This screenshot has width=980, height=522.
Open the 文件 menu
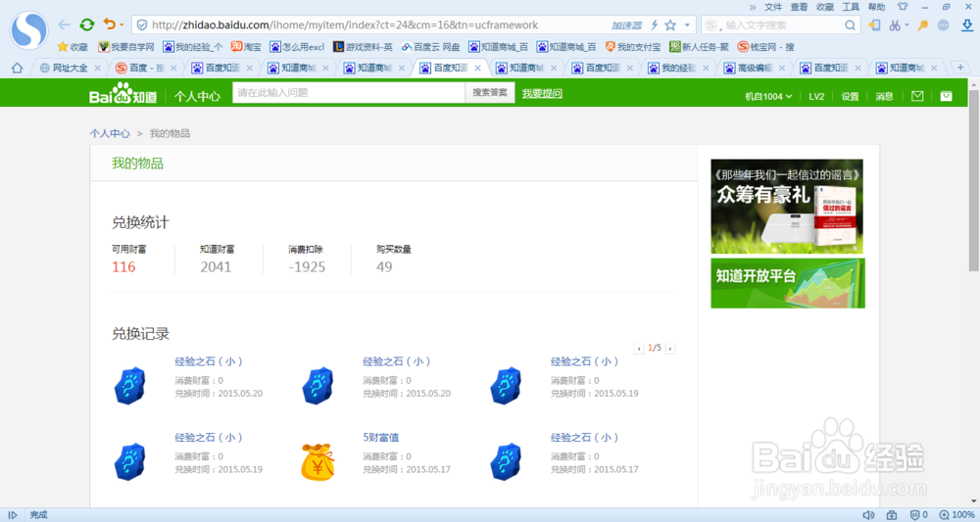pos(773,7)
